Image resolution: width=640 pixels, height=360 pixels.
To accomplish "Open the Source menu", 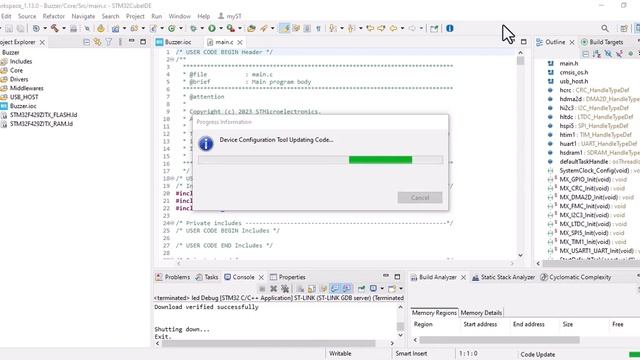I will 27,16.
